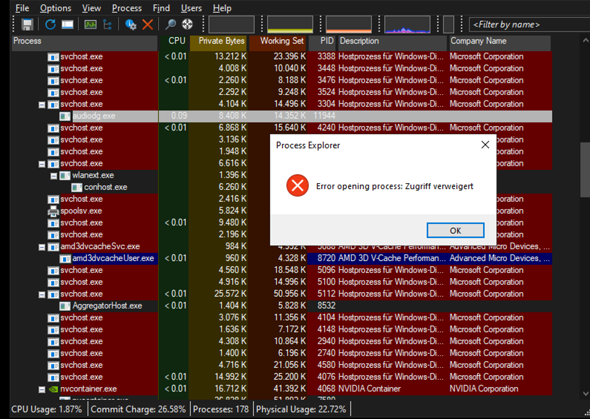Image resolution: width=590 pixels, height=419 pixels.
Task: Collapse the nvcontainer.exe tree node
Action: 42,389
